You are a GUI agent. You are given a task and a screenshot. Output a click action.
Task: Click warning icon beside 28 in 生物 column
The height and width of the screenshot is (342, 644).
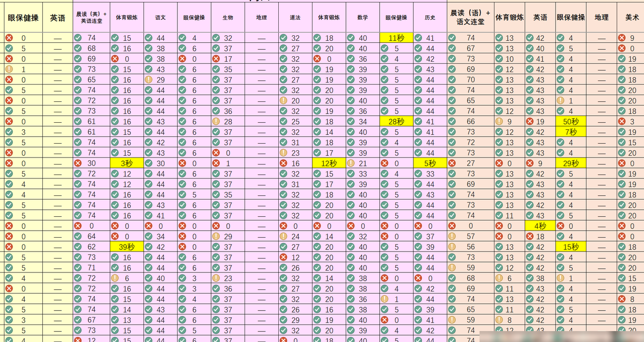[x=216, y=121]
